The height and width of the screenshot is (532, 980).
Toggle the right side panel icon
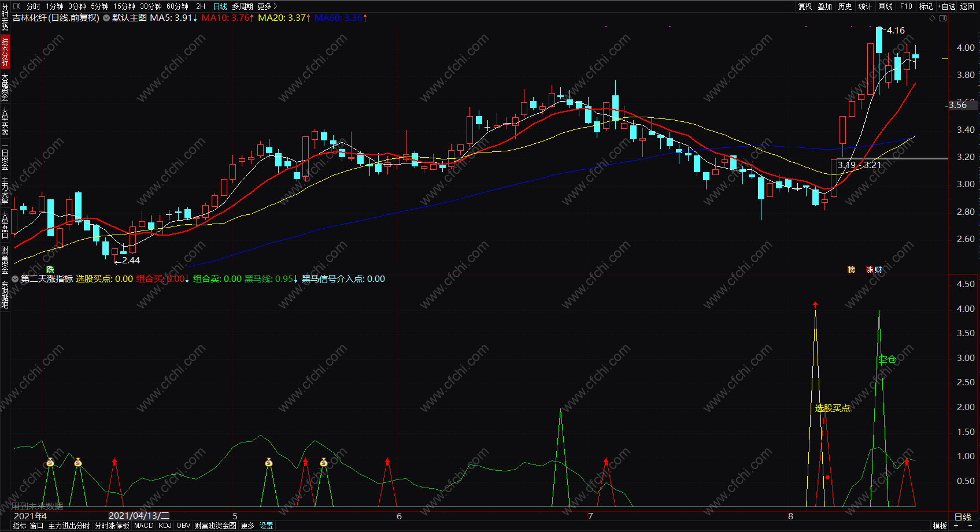pos(943,18)
